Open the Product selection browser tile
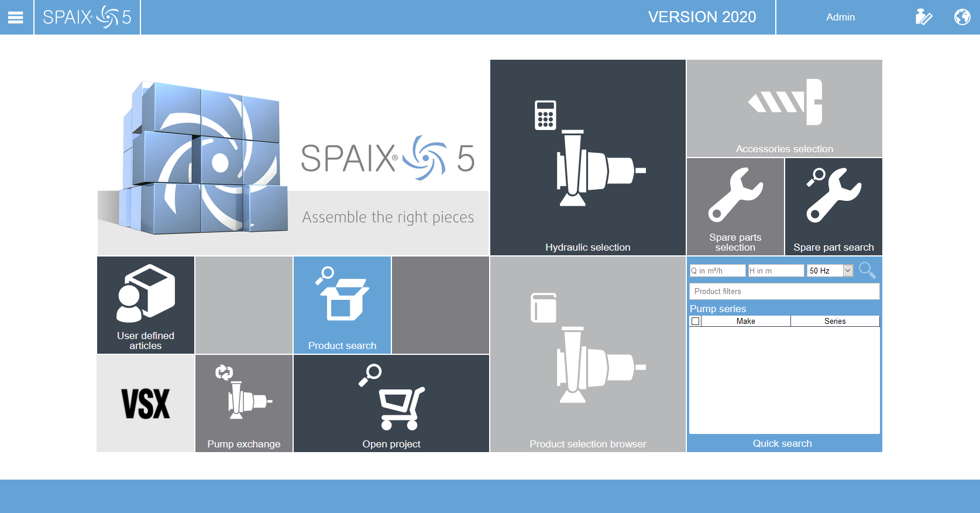 coord(588,354)
